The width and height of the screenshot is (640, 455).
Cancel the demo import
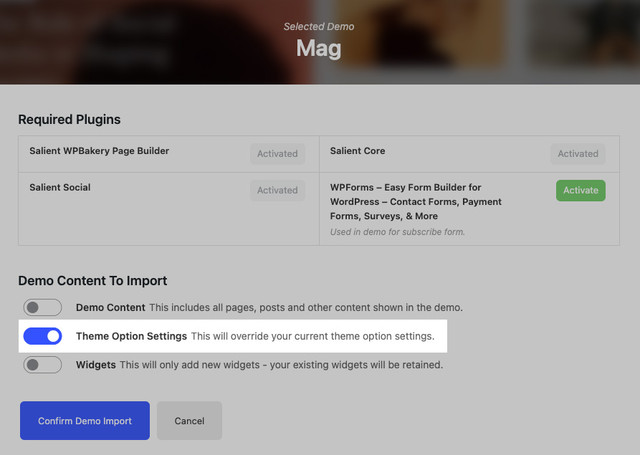click(x=189, y=420)
